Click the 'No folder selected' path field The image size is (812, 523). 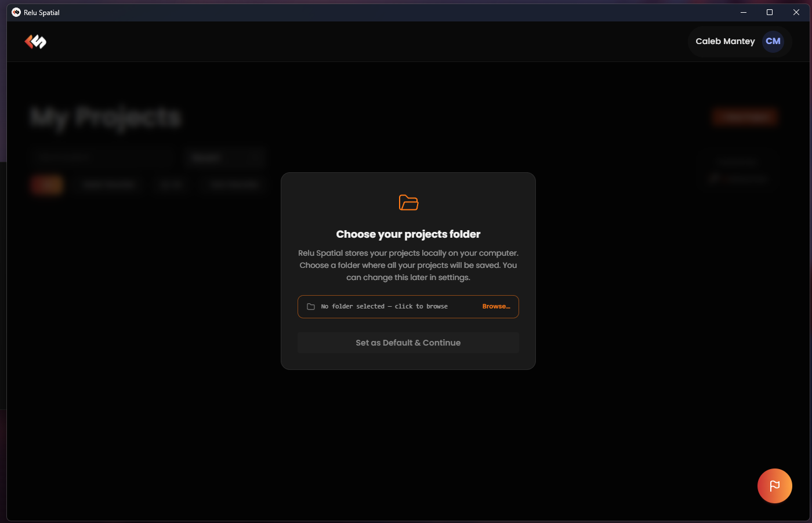pyautogui.click(x=408, y=307)
